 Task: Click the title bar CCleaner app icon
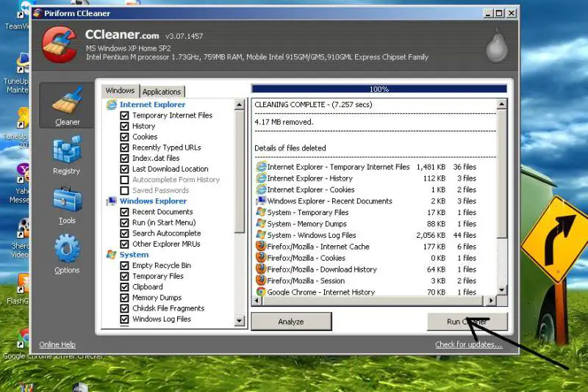[37, 13]
